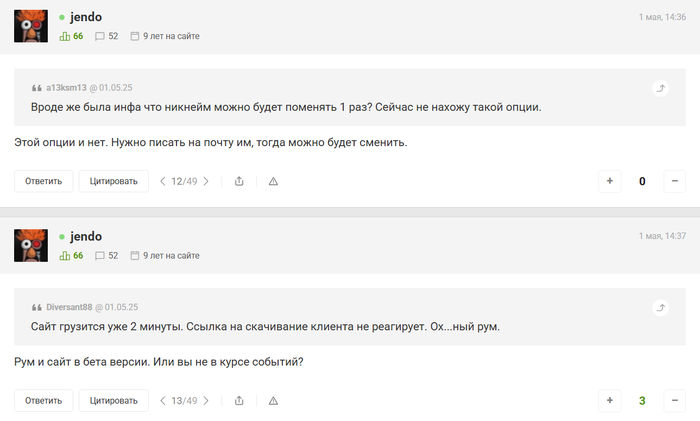Downvote the first post with minus
700x421 pixels.
pyautogui.click(x=675, y=181)
